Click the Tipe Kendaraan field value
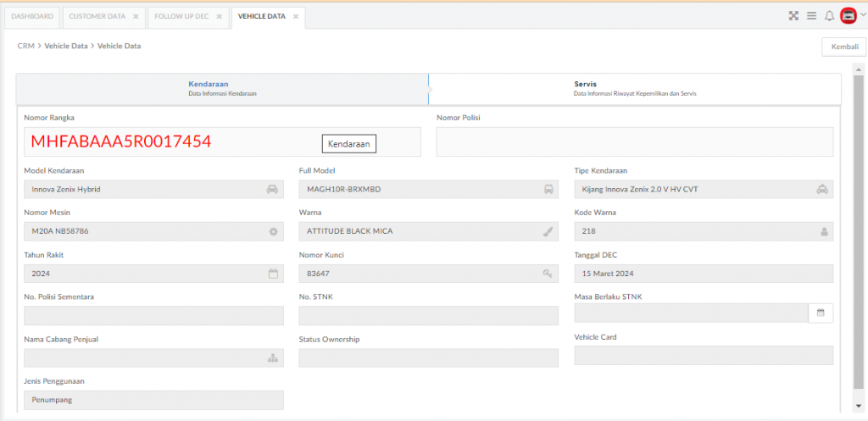Screen dimensions: 868x421 (704, 189)
